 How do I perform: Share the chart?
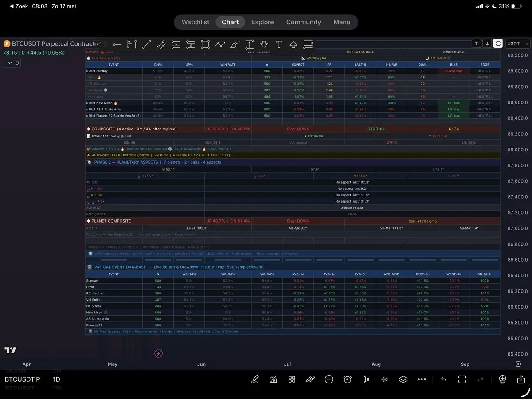[521, 379]
